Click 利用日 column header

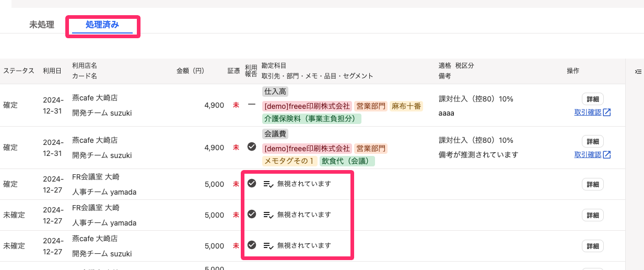[52, 71]
